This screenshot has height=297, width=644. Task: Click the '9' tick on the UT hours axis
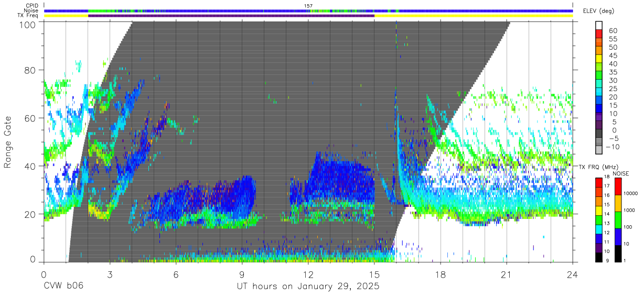click(x=242, y=274)
